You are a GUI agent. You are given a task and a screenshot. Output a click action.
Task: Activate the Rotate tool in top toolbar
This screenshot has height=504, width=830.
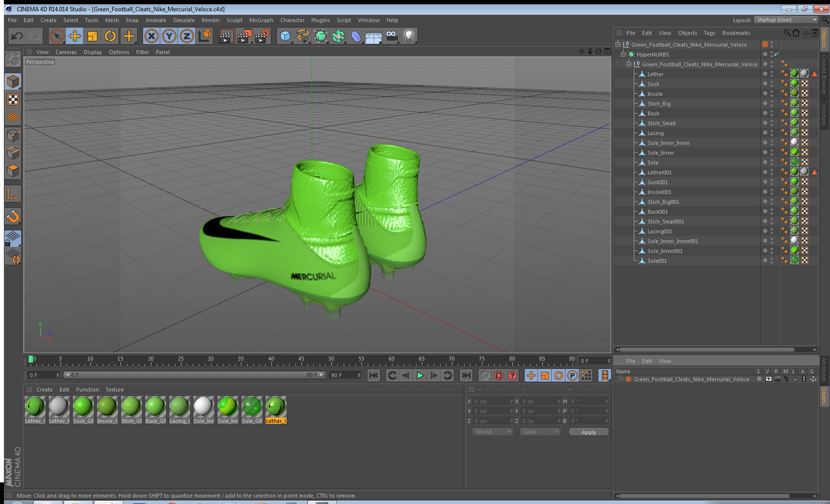point(110,36)
